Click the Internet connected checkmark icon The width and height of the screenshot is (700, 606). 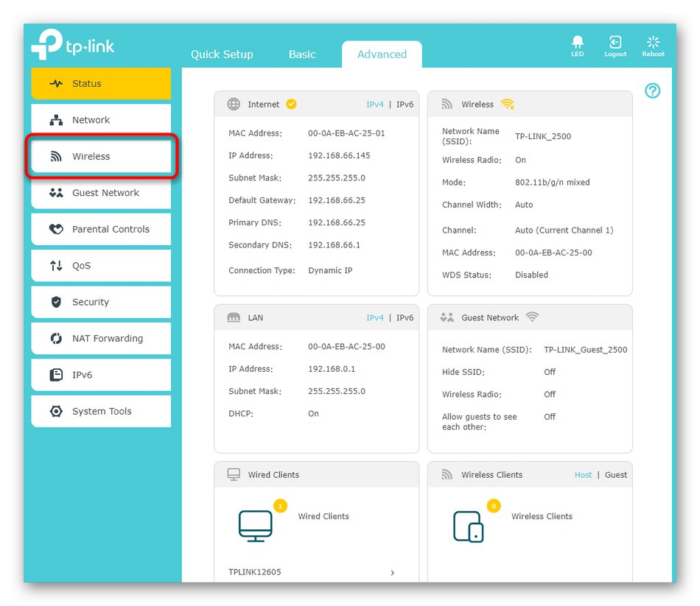click(x=291, y=104)
